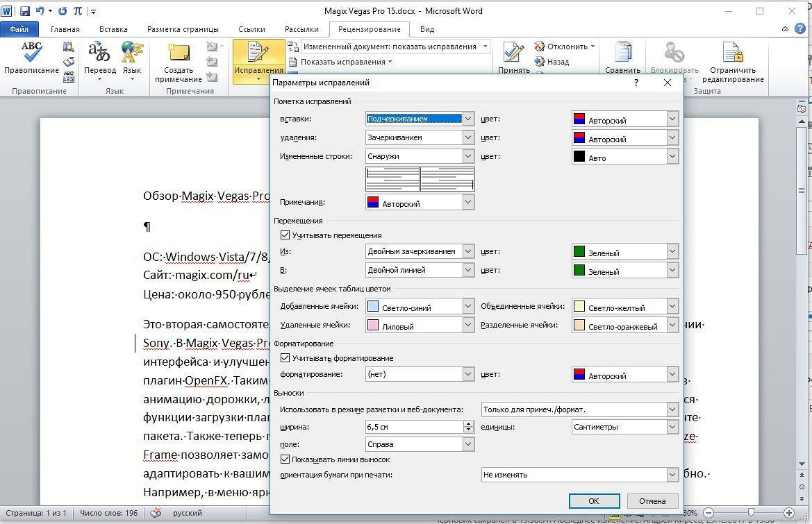This screenshot has width=812, height=524.
Task: Open the Только для примеч./формат. dropdown
Action: tap(579, 409)
